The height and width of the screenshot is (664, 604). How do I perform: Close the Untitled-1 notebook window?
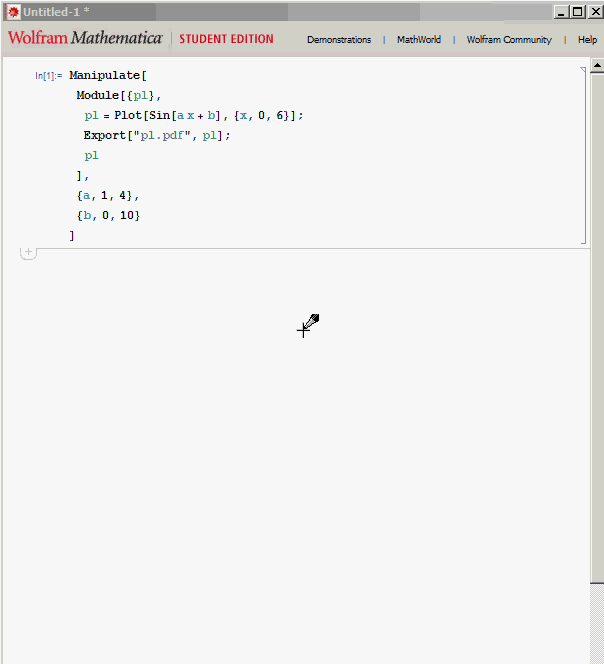[x=595, y=12]
